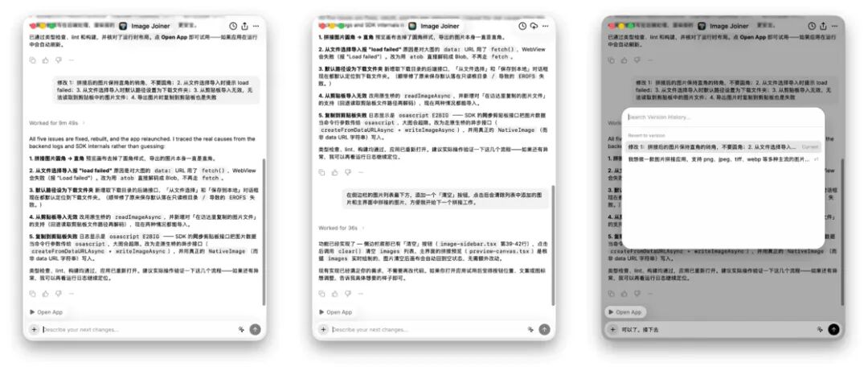This screenshot has width=868, height=371.
Task: Select the v1 version row in history list
Action: tap(723, 159)
